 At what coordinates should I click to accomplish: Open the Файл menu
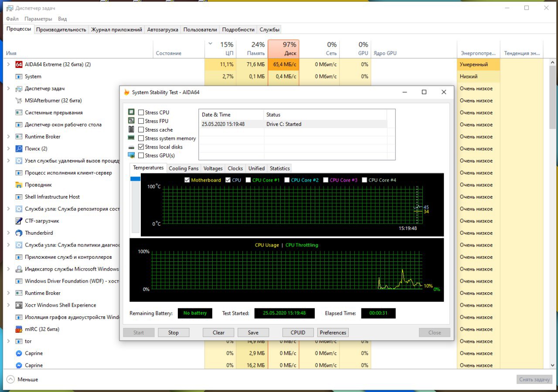(12, 19)
